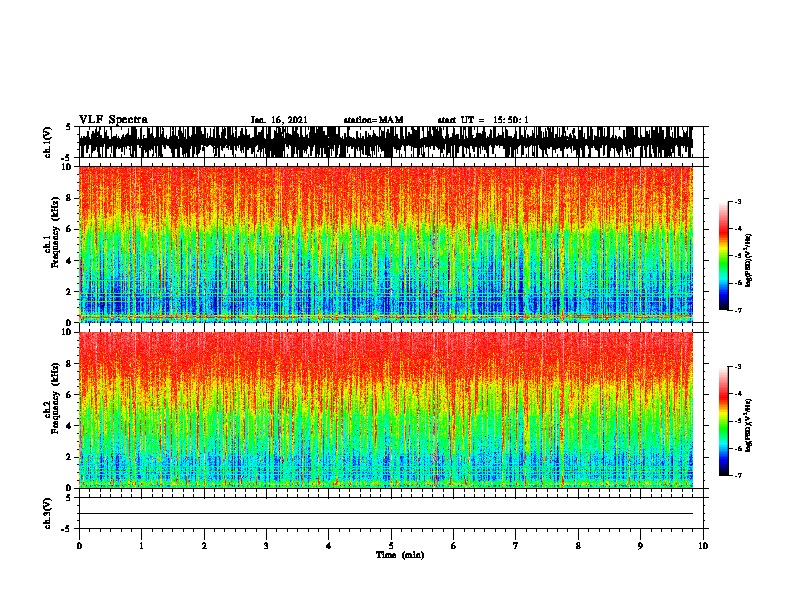Click the 'Time (min)' axis label
Screen dimensions: 792x612
400,555
